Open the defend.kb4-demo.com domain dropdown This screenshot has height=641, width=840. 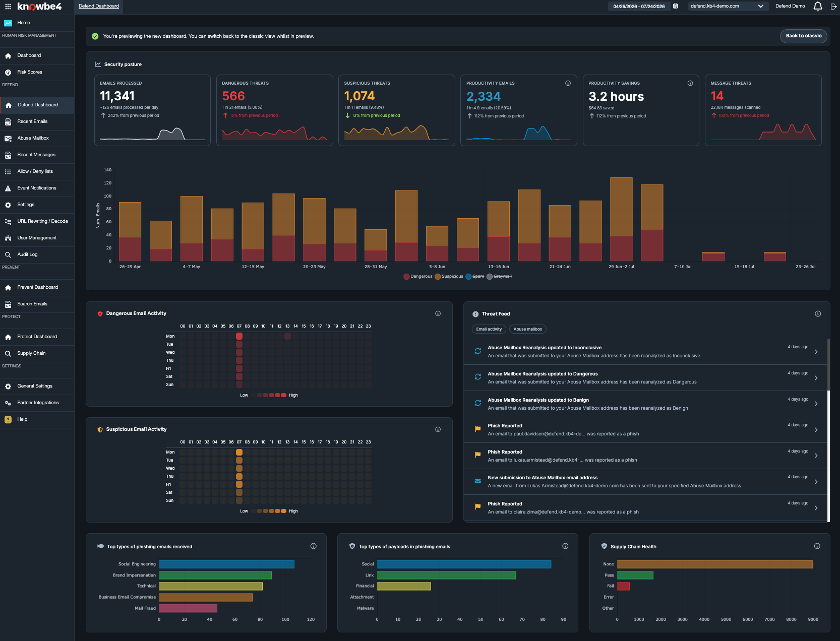tap(727, 6)
